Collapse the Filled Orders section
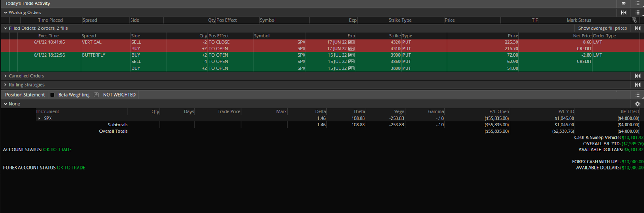This screenshot has width=644, height=213. [x=5, y=28]
